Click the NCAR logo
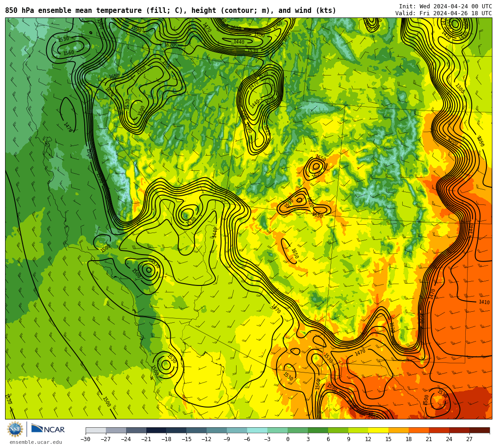 tap(48, 429)
